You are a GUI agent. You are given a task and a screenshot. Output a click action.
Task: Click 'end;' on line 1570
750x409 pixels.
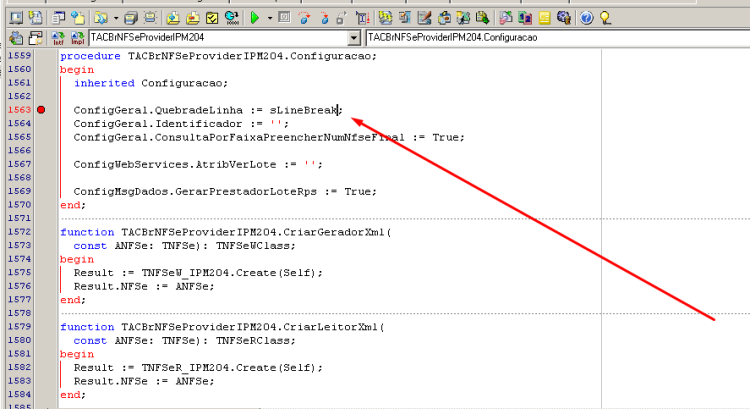pos(73,205)
